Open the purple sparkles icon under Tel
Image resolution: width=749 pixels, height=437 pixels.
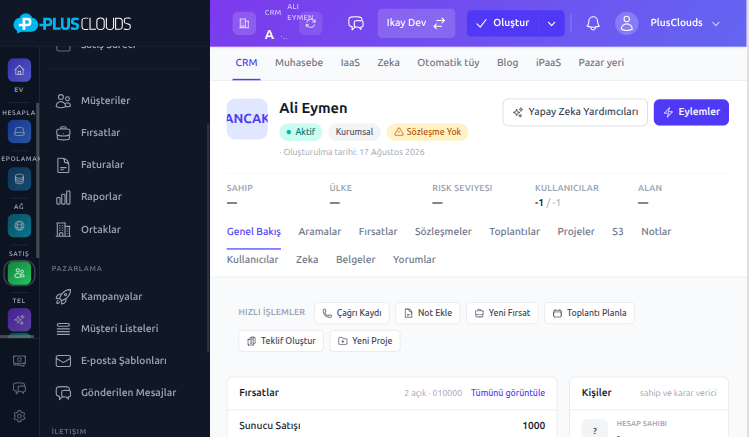19,320
